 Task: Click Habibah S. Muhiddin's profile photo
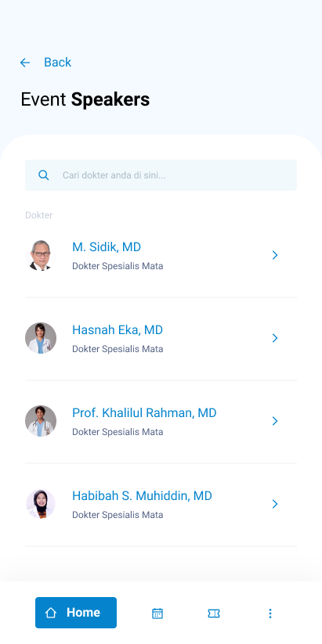tap(41, 504)
